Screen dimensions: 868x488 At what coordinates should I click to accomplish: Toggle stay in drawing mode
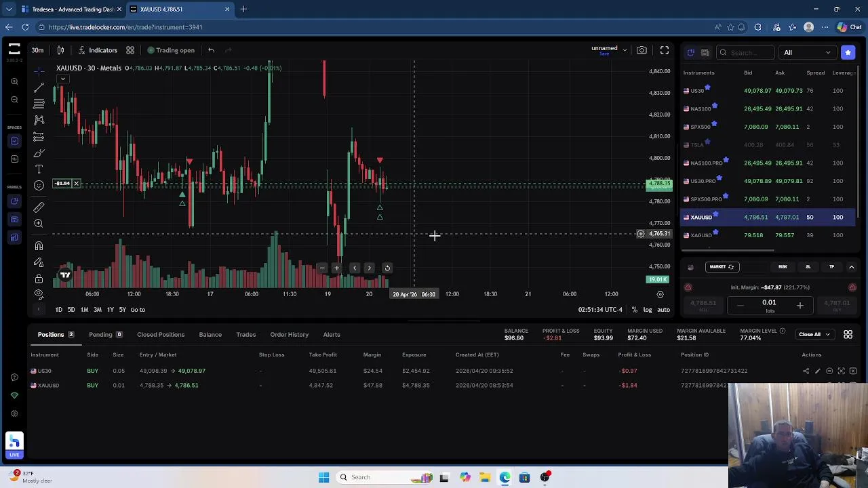(x=39, y=262)
